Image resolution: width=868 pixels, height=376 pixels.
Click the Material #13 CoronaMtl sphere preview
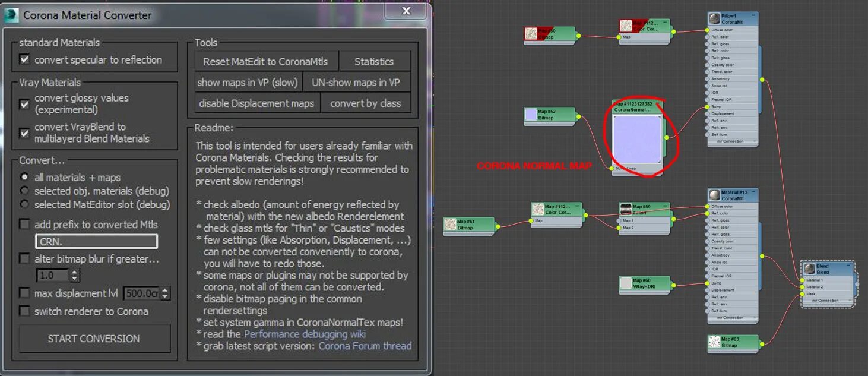click(715, 195)
